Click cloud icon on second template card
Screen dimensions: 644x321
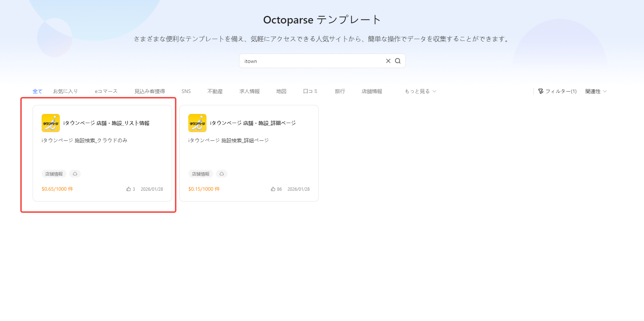pos(222,174)
